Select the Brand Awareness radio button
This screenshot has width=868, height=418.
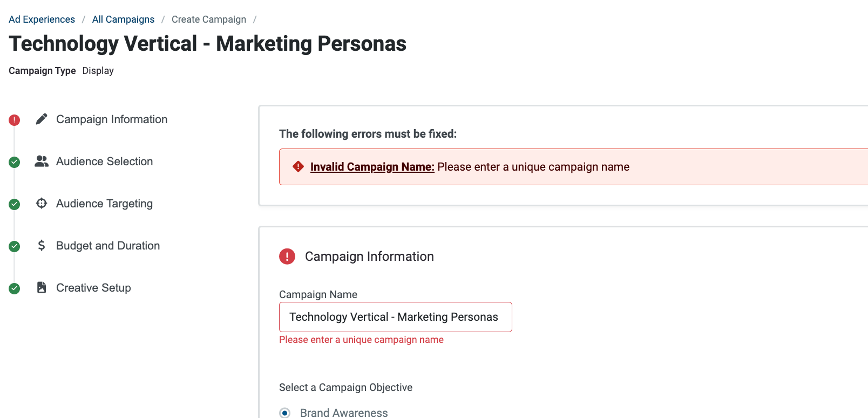(x=285, y=413)
